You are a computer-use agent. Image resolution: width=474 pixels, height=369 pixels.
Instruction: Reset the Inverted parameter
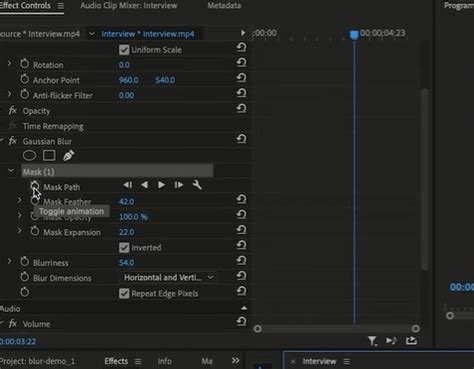(x=241, y=245)
